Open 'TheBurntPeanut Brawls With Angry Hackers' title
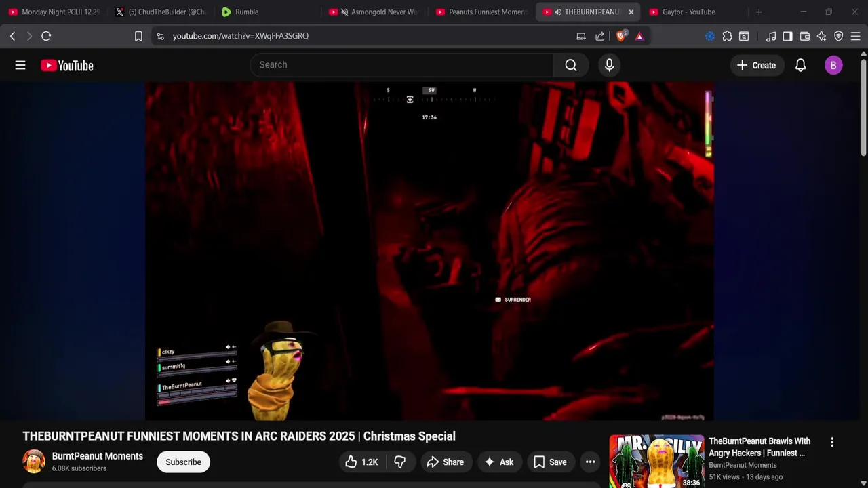Image resolution: width=868 pixels, height=488 pixels. pos(759,447)
